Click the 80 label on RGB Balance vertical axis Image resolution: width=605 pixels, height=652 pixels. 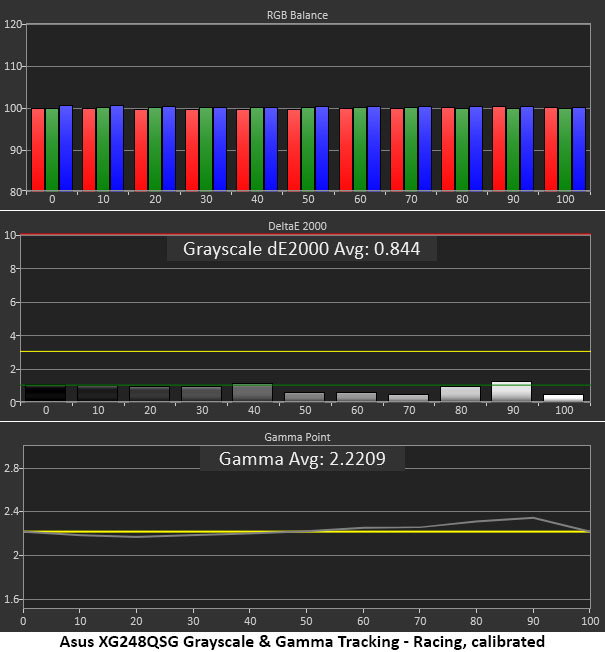(x=16, y=192)
